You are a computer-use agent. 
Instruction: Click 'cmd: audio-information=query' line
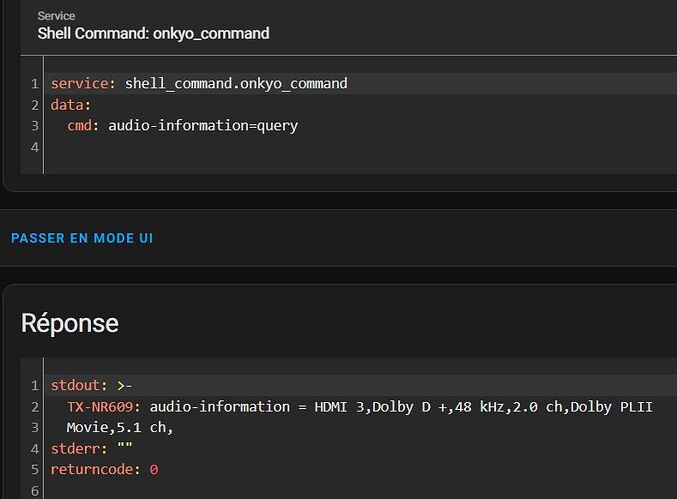(182, 126)
